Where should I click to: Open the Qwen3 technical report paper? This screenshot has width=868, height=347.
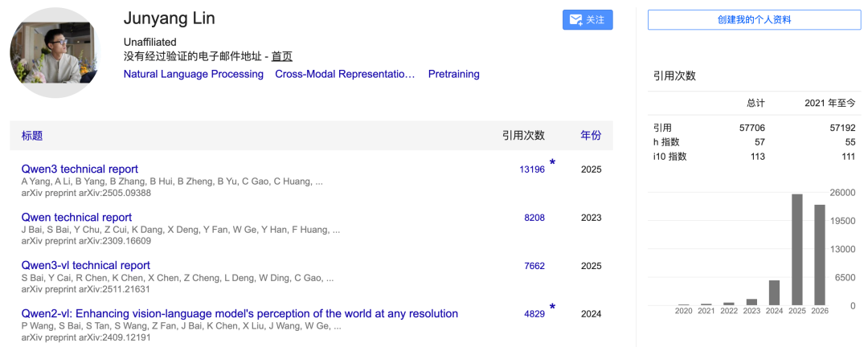[x=80, y=169]
